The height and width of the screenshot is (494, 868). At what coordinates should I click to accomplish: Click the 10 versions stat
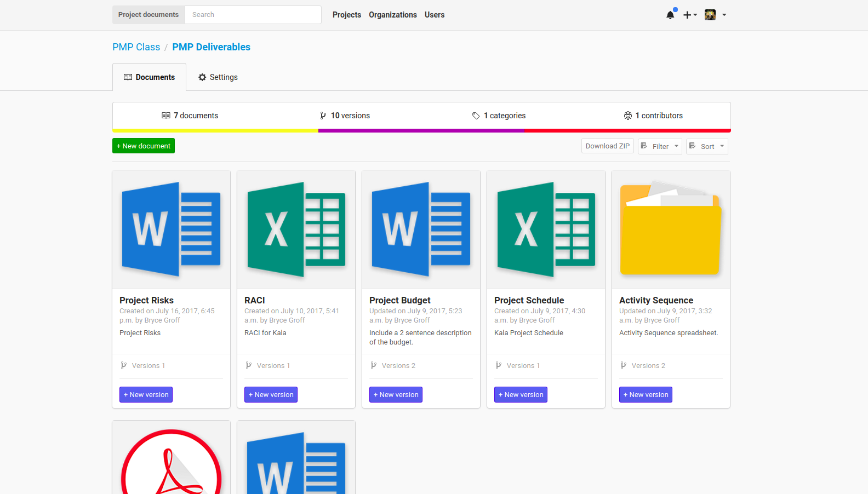click(345, 116)
